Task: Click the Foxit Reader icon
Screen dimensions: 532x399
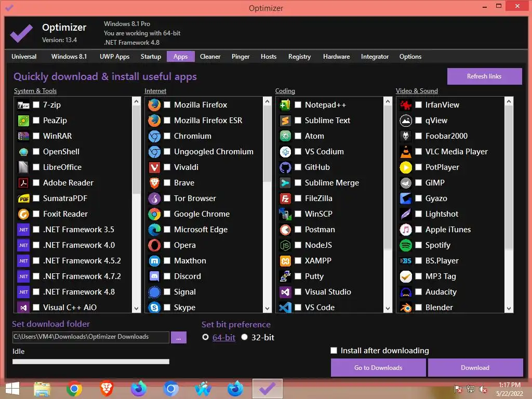Action: [x=23, y=214]
